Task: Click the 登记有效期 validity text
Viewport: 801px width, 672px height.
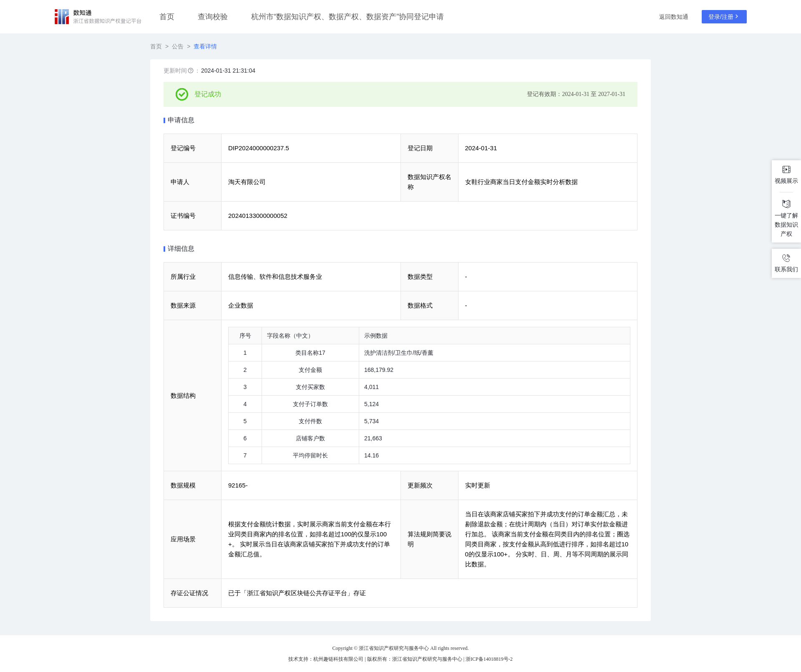Action: pyautogui.click(x=576, y=94)
